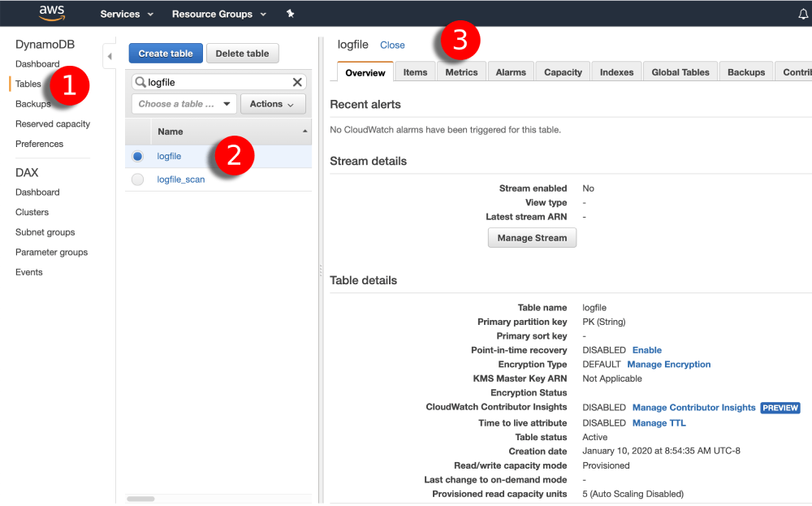The image size is (812, 506).
Task: Open Events in the sidebar
Action: coord(29,272)
